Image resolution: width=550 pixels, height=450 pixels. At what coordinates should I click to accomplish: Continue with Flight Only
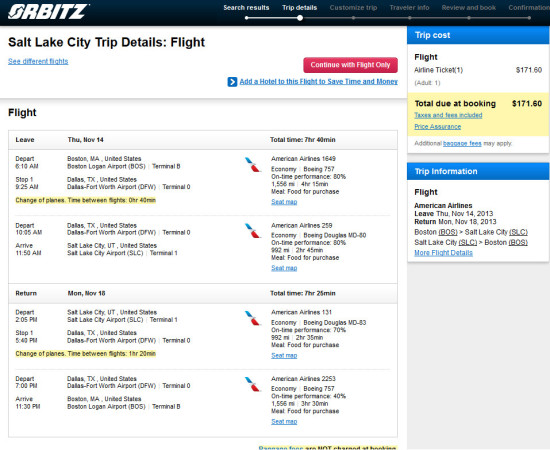350,65
